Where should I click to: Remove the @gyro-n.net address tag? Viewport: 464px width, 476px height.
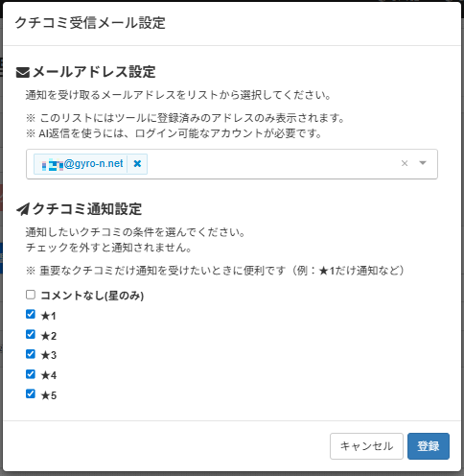tap(137, 164)
